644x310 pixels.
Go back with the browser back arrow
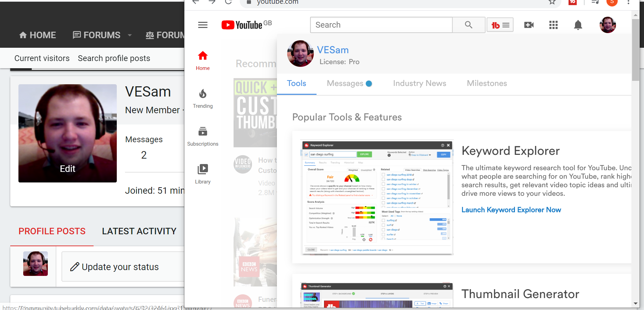point(196,2)
